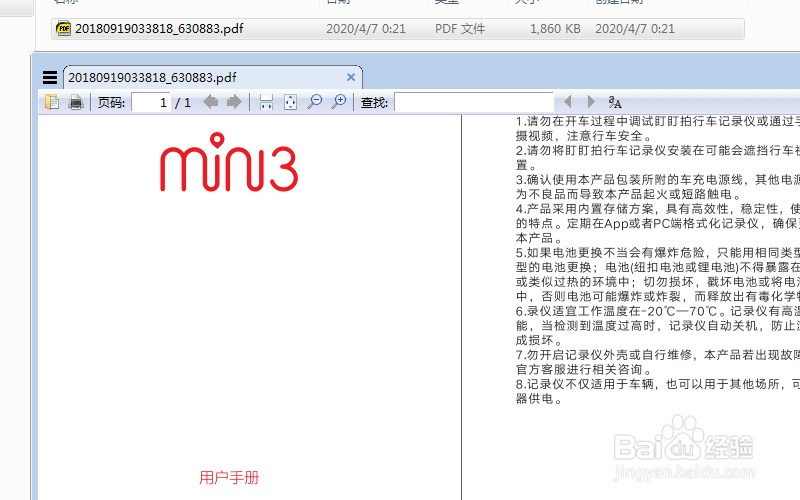
Task: Click the mini3 logo on the page
Action: click(x=229, y=162)
